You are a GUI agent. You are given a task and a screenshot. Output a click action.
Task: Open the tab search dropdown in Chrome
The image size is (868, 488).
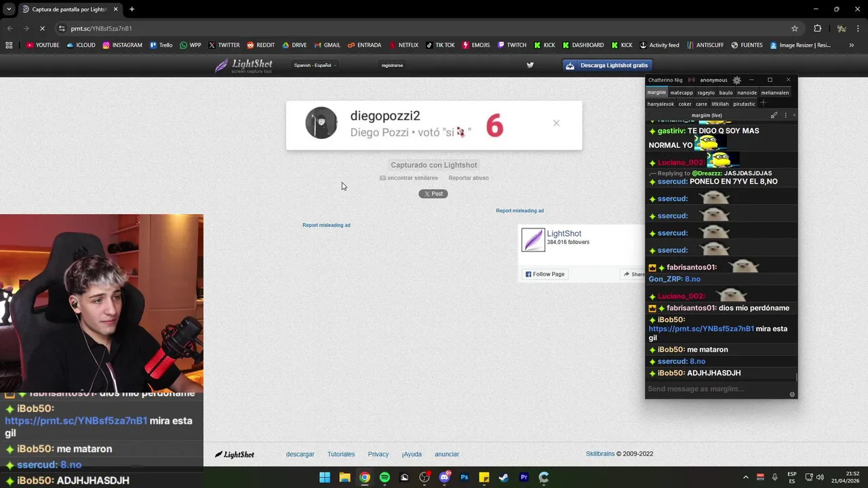point(9,9)
